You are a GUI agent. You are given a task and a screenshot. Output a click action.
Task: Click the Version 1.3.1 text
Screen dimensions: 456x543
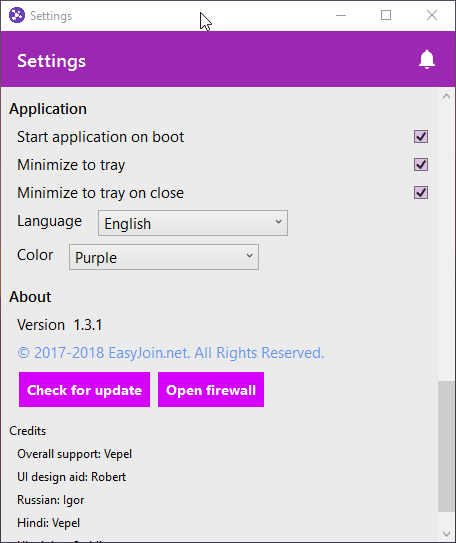click(x=60, y=325)
